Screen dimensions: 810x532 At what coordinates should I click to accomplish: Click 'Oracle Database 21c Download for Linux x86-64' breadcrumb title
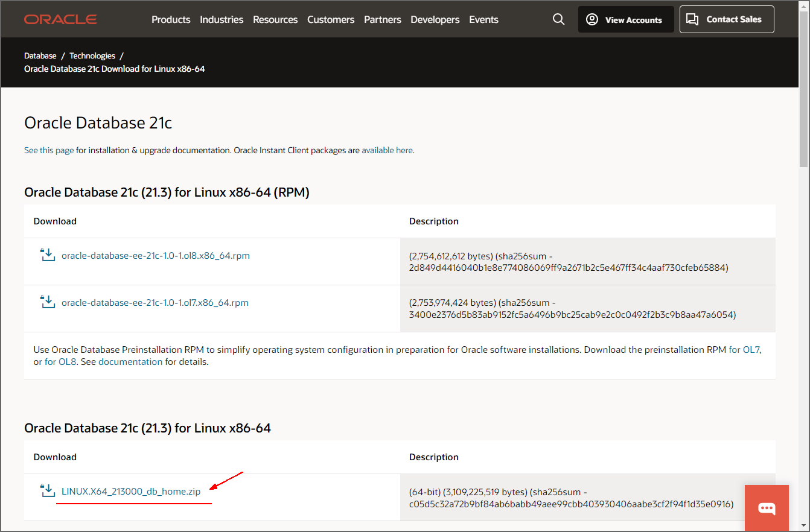115,69
